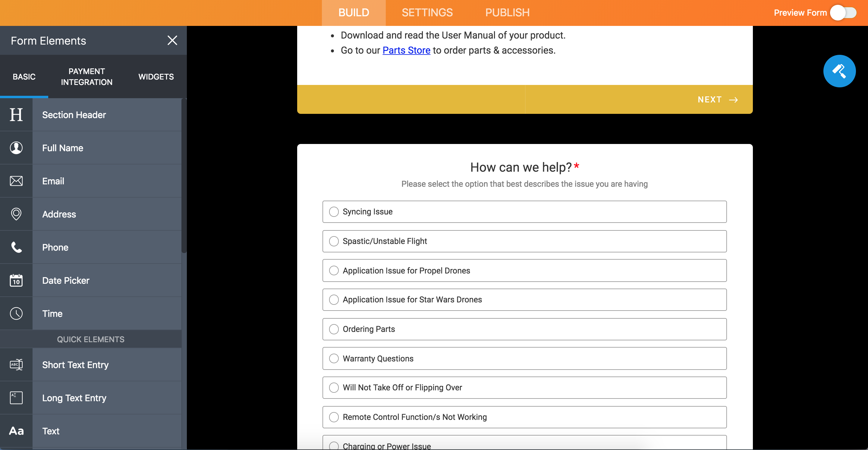Close the Form Elements panel

(172, 40)
